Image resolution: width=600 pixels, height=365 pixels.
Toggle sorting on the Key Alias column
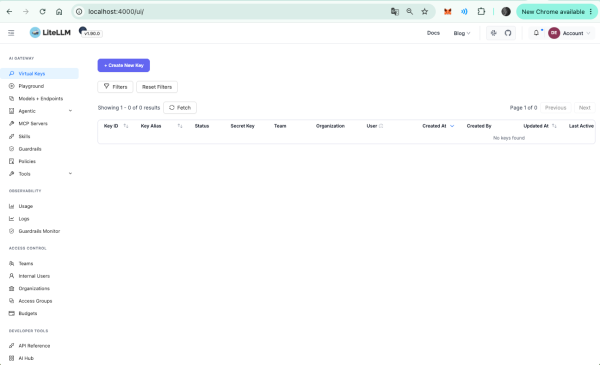click(180, 126)
